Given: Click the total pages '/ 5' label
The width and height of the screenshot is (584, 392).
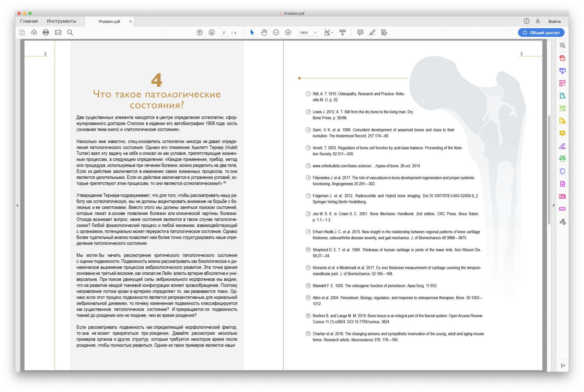Looking at the screenshot, I should [x=234, y=33].
